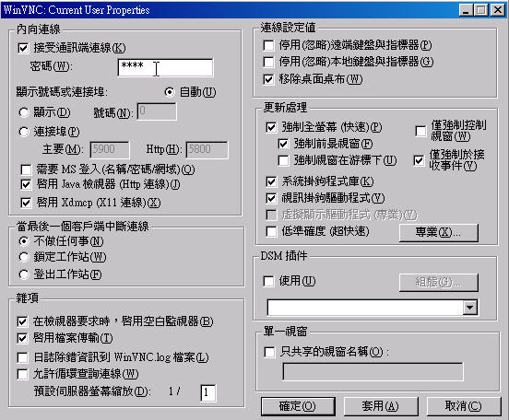Image resolution: width=509 pixels, height=420 pixels.
Task: Enable 需要 MS 登入 checkbox
Action: pos(26,169)
